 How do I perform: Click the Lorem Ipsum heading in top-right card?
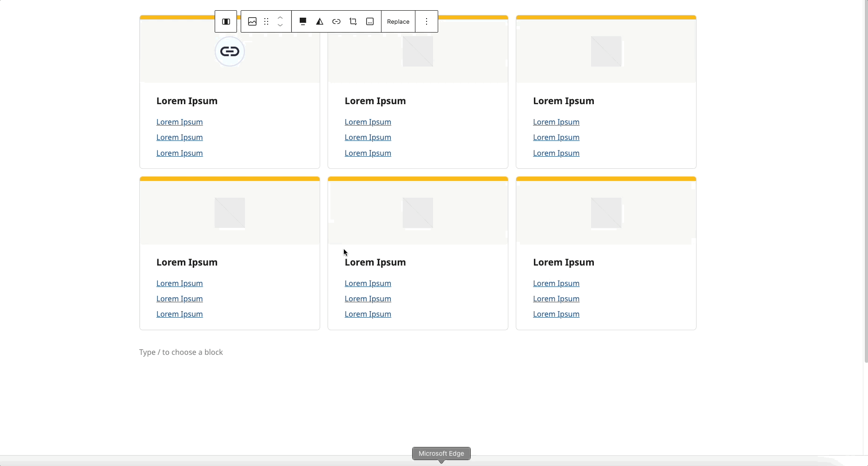click(x=563, y=101)
